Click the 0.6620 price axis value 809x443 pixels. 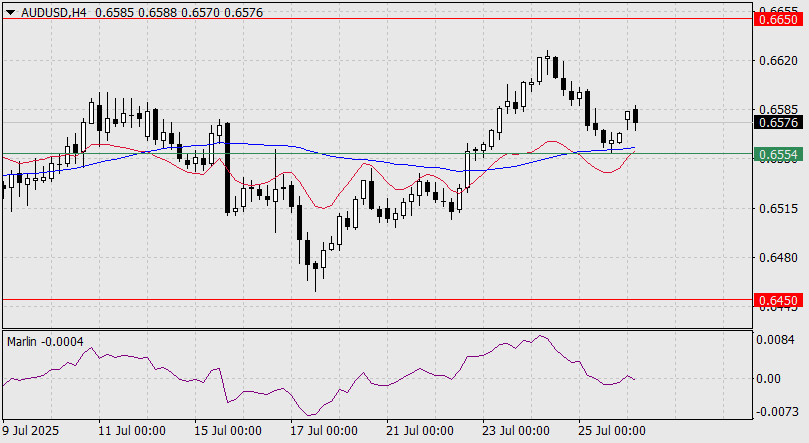778,61
